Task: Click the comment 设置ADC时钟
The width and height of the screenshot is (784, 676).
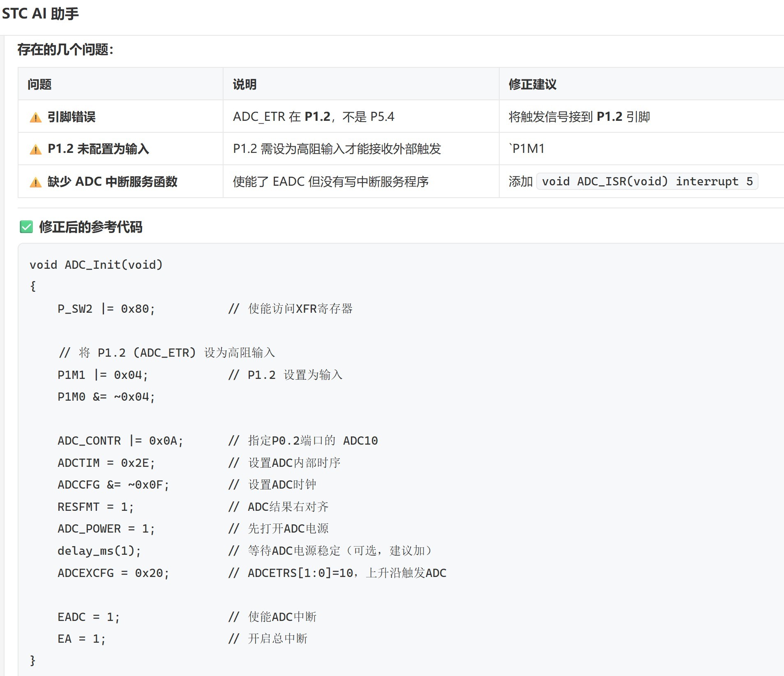Action: point(272,485)
